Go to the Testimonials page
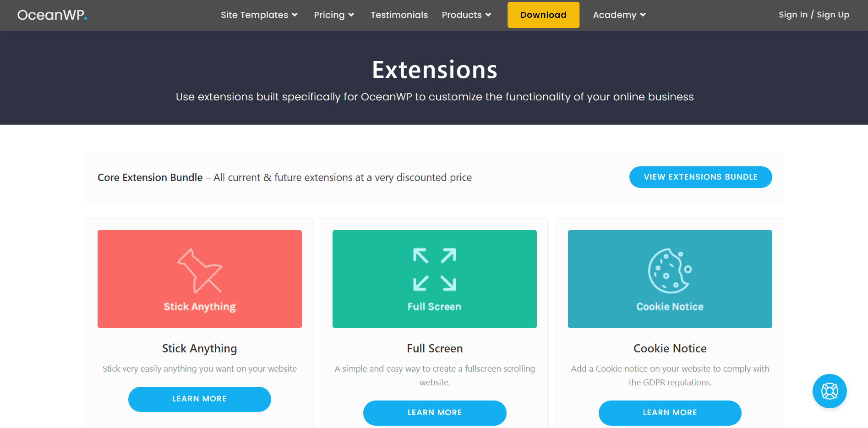The height and width of the screenshot is (428, 868). click(x=399, y=15)
